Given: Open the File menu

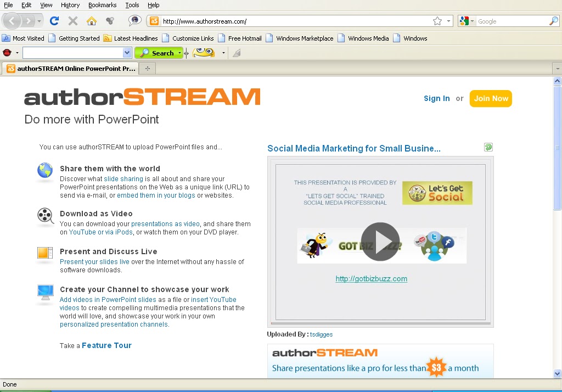Looking at the screenshot, I should point(8,5).
